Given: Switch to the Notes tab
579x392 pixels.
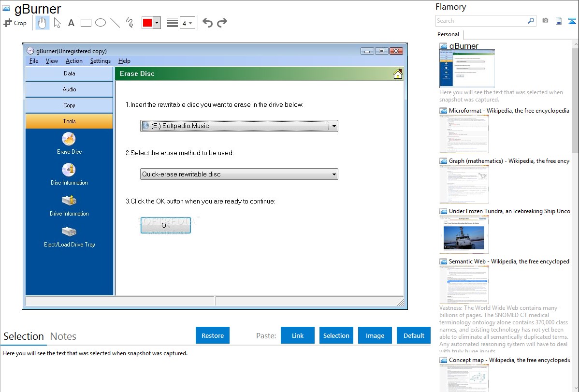Looking at the screenshot, I should coord(63,336).
